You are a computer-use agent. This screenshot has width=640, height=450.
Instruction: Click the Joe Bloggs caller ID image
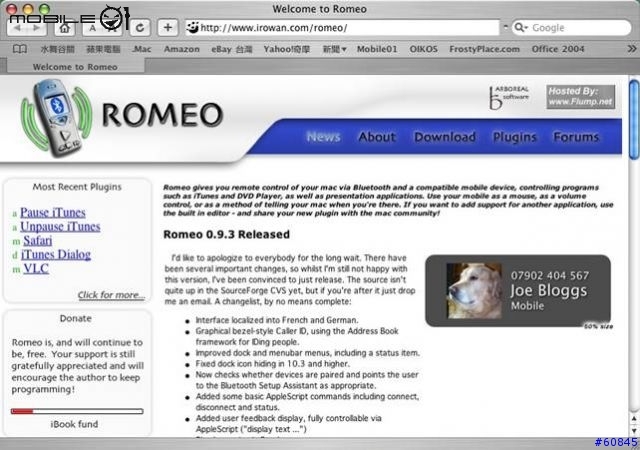(x=518, y=291)
